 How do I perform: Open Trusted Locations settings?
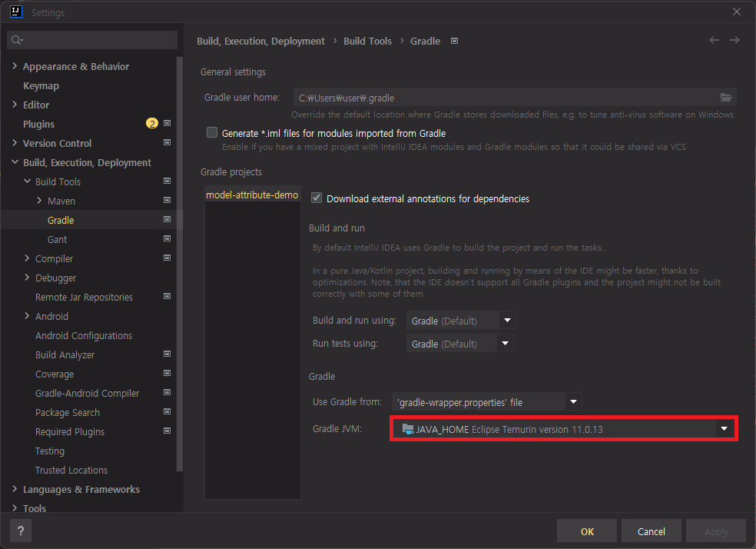pyautogui.click(x=71, y=471)
